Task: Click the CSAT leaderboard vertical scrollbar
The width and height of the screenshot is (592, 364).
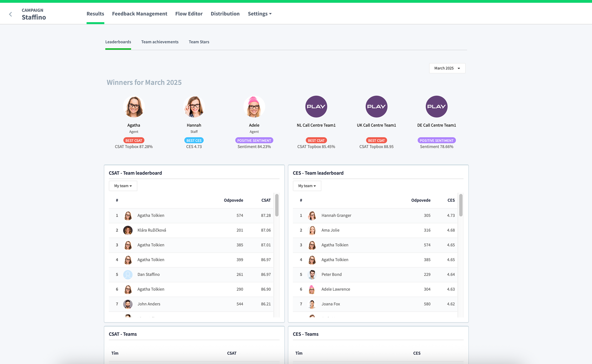Action: click(277, 206)
